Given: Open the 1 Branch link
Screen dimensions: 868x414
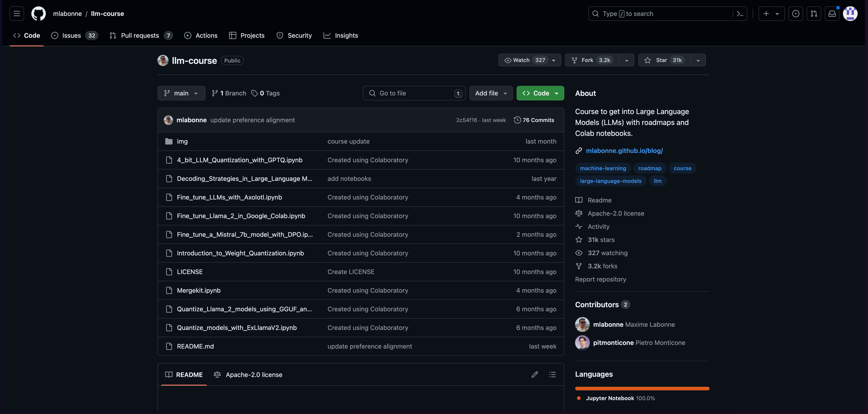Looking at the screenshot, I should [x=229, y=93].
